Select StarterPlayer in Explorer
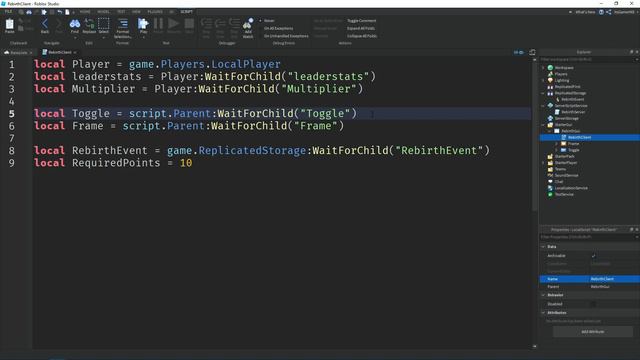 [566, 162]
